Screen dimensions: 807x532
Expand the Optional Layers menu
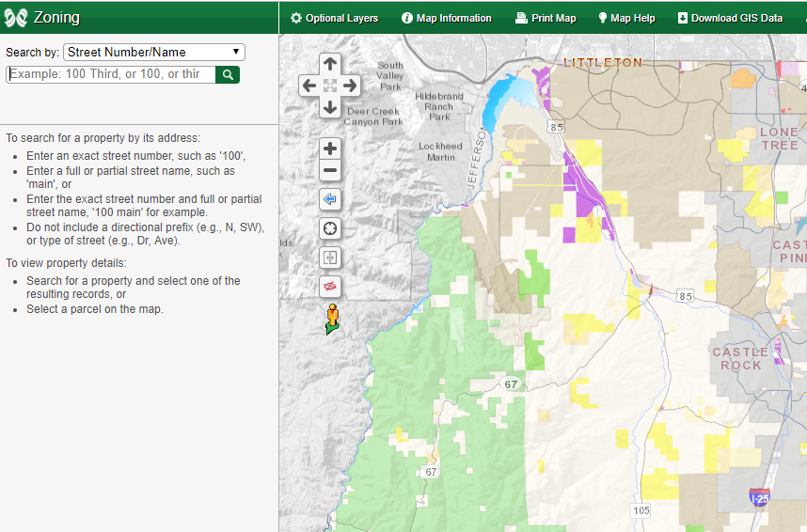[334, 18]
